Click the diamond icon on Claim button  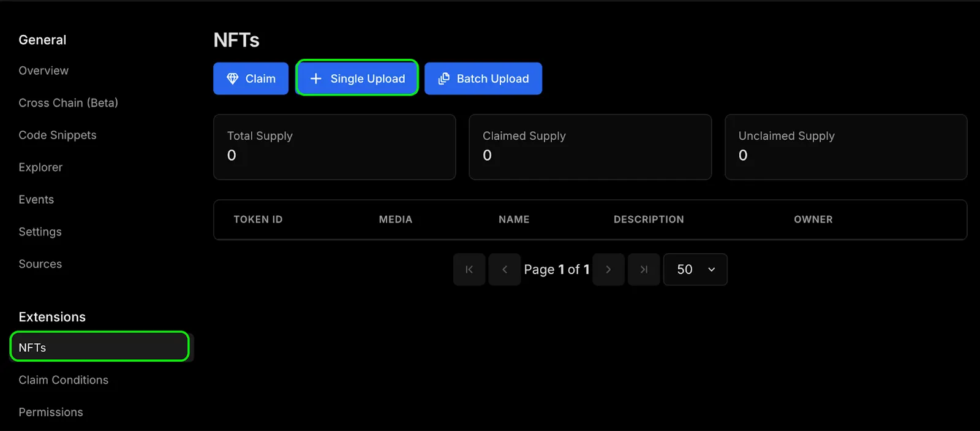pos(233,78)
